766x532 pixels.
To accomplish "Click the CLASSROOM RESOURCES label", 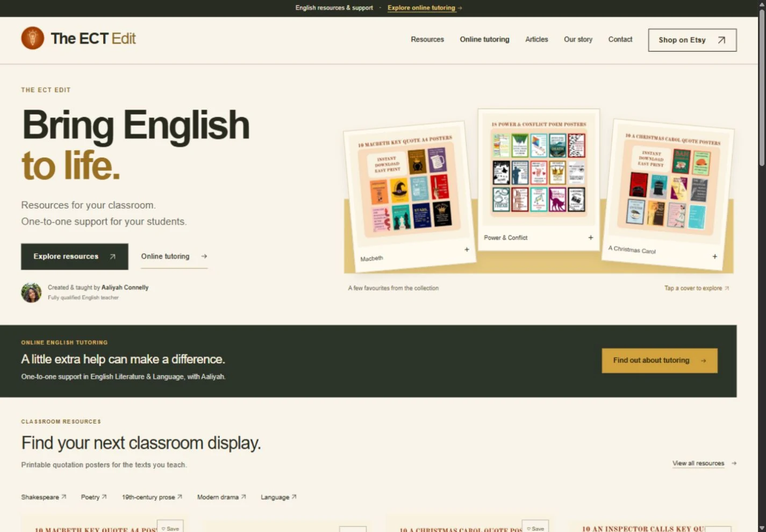I will click(61, 421).
